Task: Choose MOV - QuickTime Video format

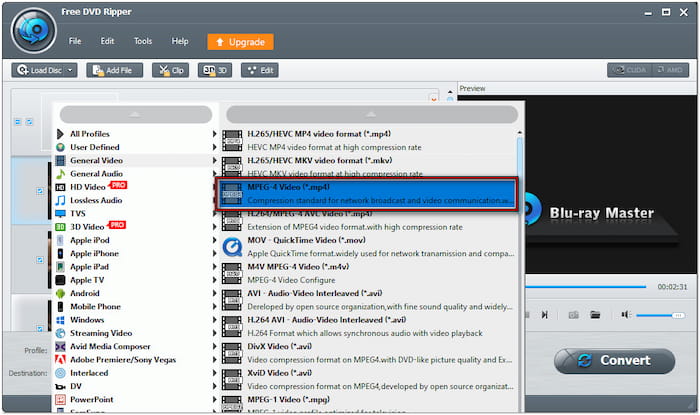Action: point(369,247)
